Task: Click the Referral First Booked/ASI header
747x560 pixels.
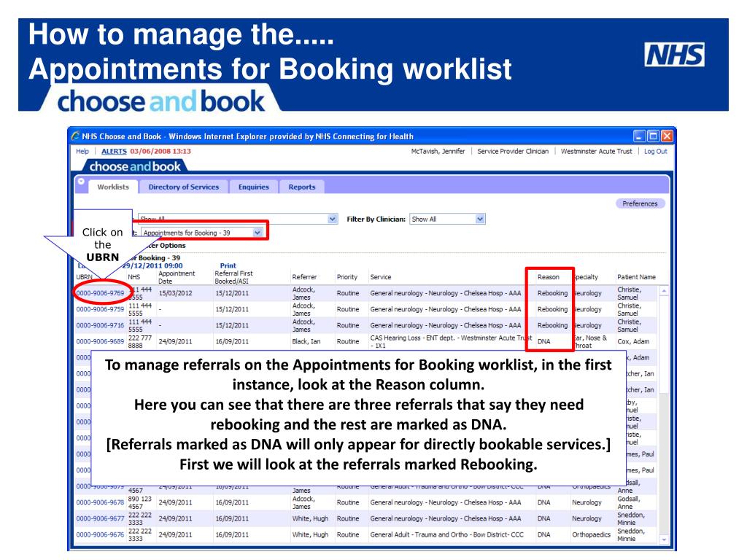Action: (x=233, y=277)
